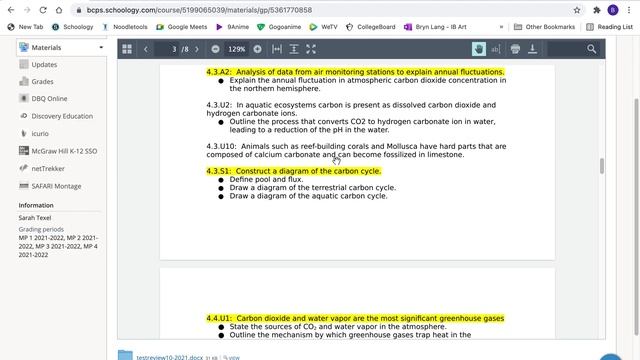
Task: Click the page number field
Action: 167,49
